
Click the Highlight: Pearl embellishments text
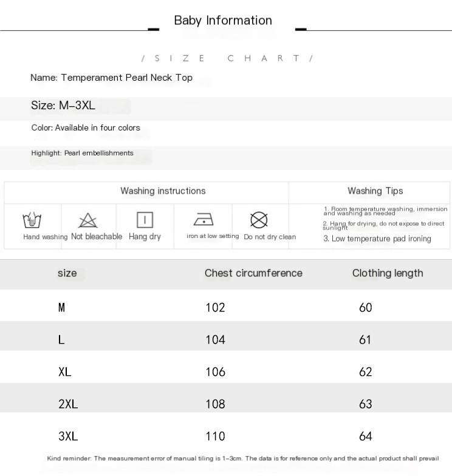pos(83,153)
